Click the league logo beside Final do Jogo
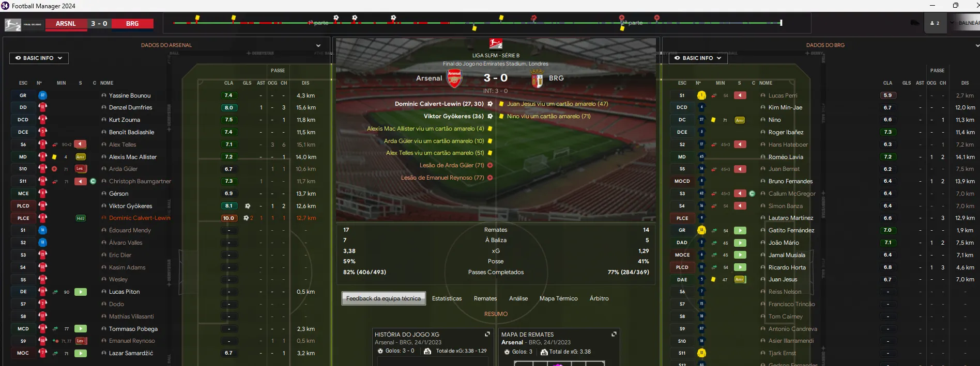 click(x=496, y=44)
